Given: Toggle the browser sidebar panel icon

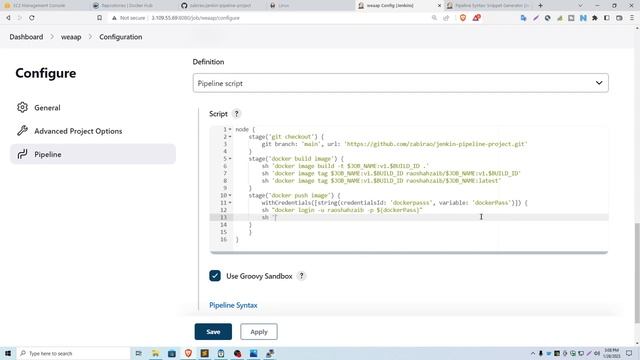Looking at the screenshot, I should pyautogui.click(x=607, y=18).
